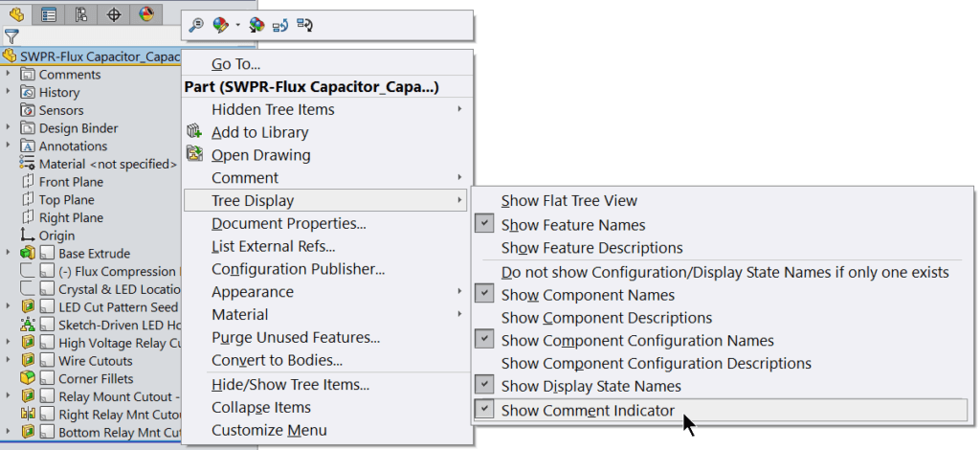Open the FeatureManager design tree tab
980x450 pixels.
[x=16, y=13]
